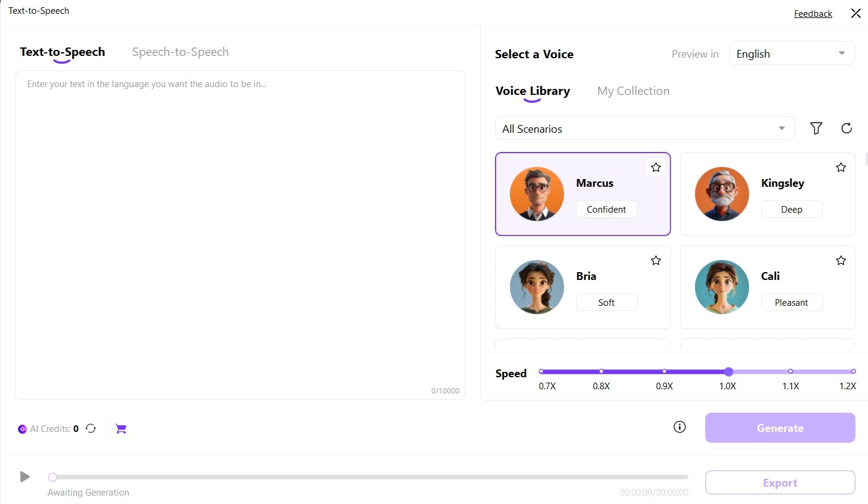Select the Kingsley voice avatar

point(721,194)
